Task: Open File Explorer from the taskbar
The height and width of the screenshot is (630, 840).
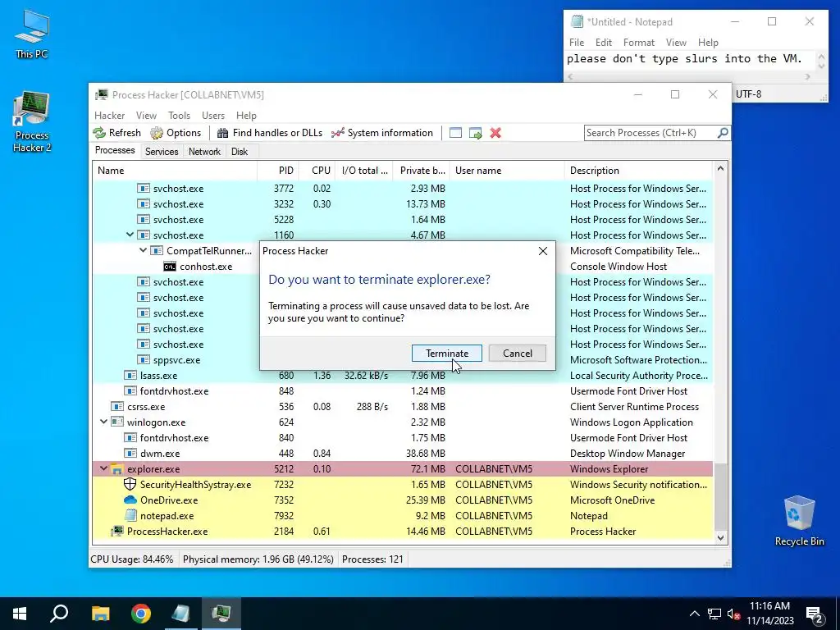Action: coord(100,614)
